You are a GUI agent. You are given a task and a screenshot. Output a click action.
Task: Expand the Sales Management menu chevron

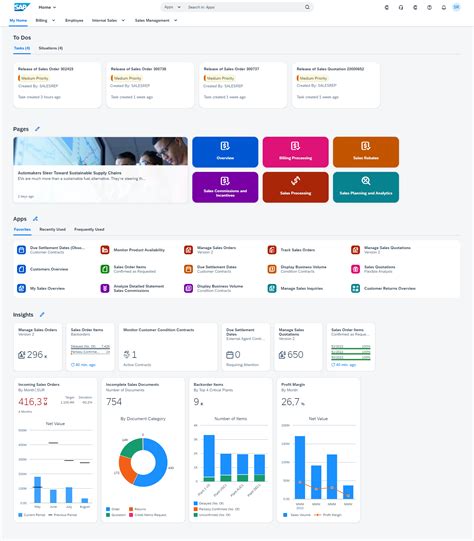175,20
